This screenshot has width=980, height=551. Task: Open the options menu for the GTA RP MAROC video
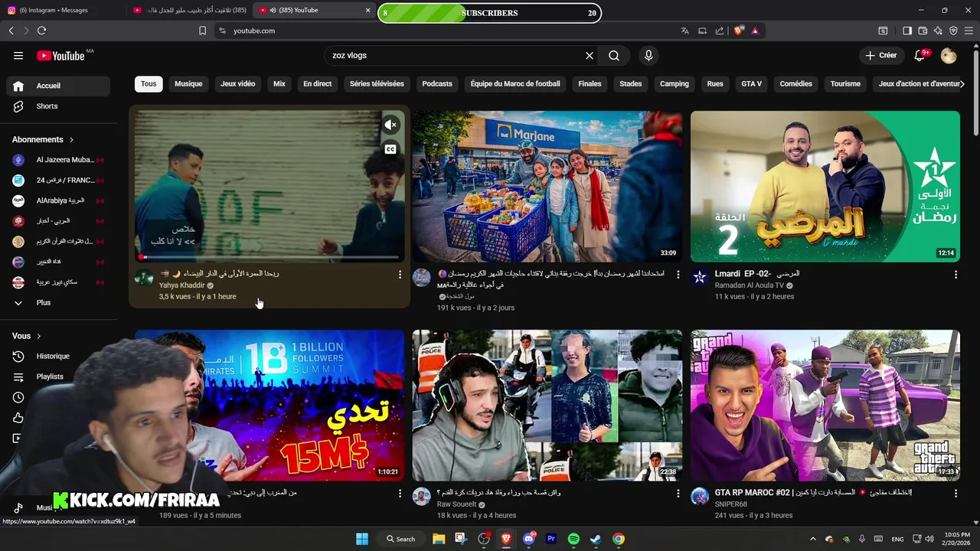(955, 494)
